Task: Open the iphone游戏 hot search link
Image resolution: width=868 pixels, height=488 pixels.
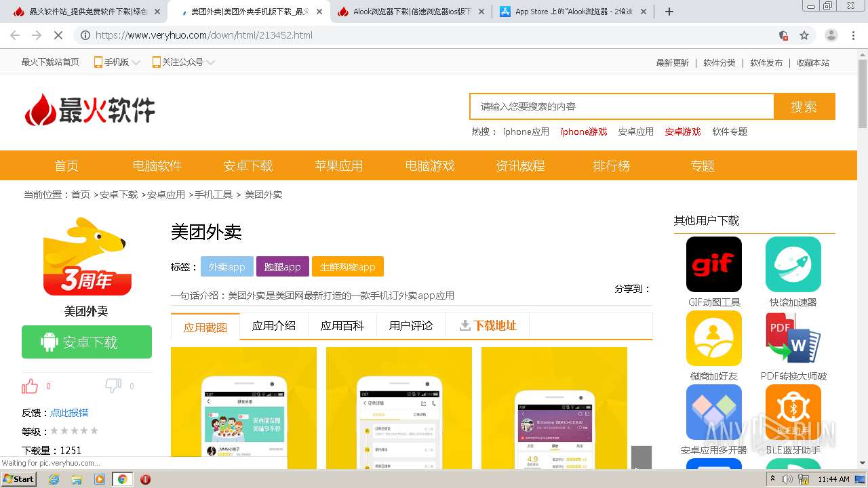Action: coord(584,132)
